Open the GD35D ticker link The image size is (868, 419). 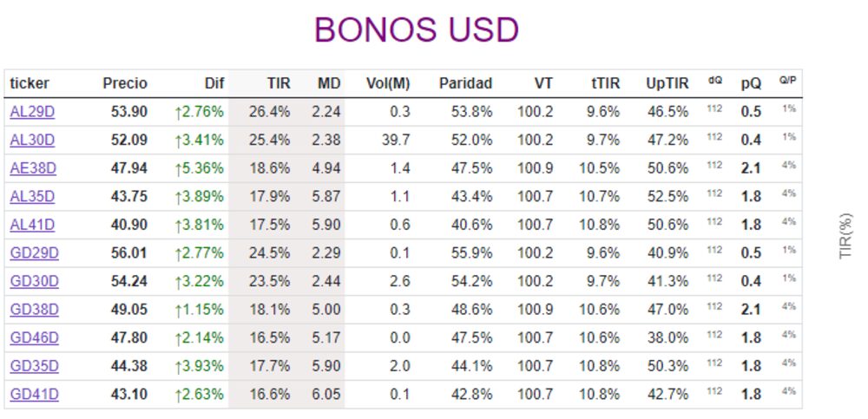coord(34,366)
